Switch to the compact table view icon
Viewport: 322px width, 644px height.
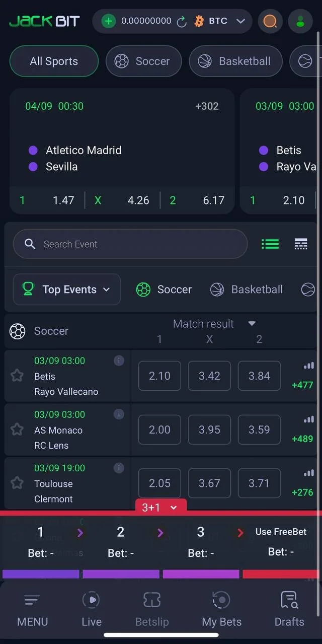pyautogui.click(x=301, y=244)
